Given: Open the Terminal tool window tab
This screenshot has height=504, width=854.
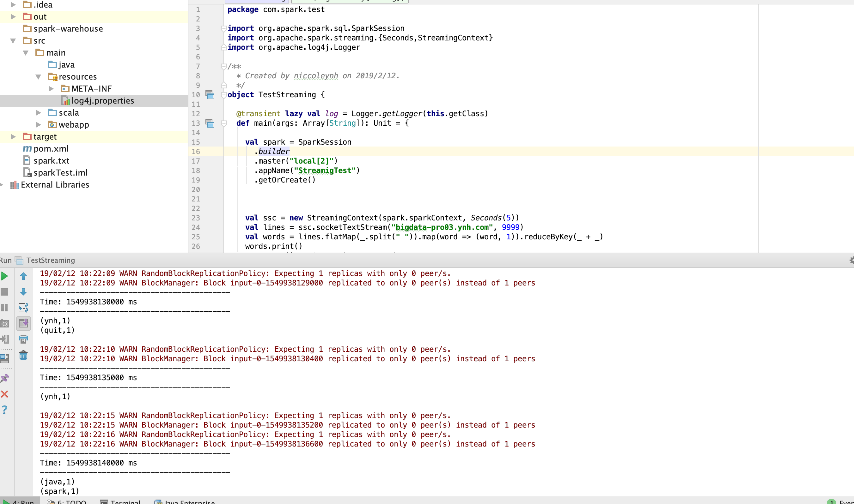Looking at the screenshot, I should (121, 501).
